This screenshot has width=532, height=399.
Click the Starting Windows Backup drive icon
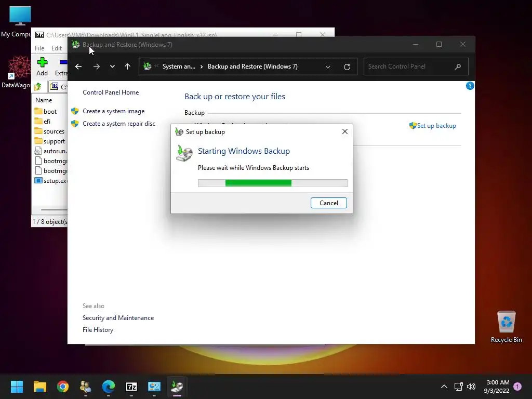[184, 153]
